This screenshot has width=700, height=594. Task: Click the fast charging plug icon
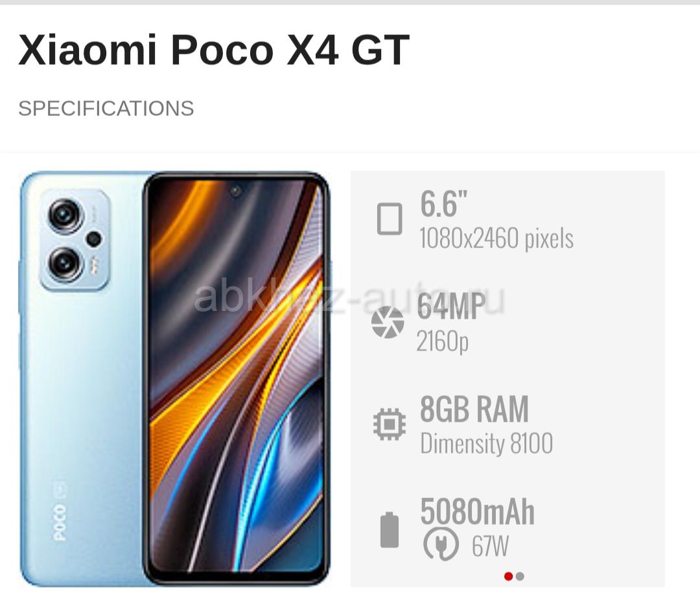tap(441, 544)
